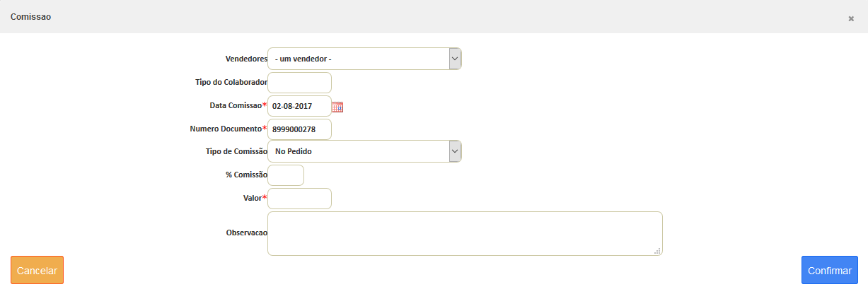The height and width of the screenshot is (294, 868).
Task: Click into the Numero Documento field
Action: click(299, 129)
